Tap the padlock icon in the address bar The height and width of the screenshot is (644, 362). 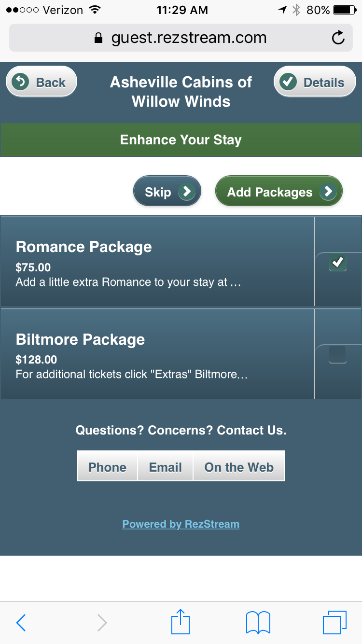99,37
